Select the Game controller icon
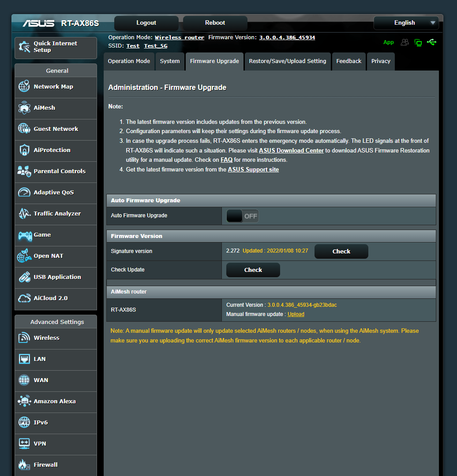 [24, 234]
